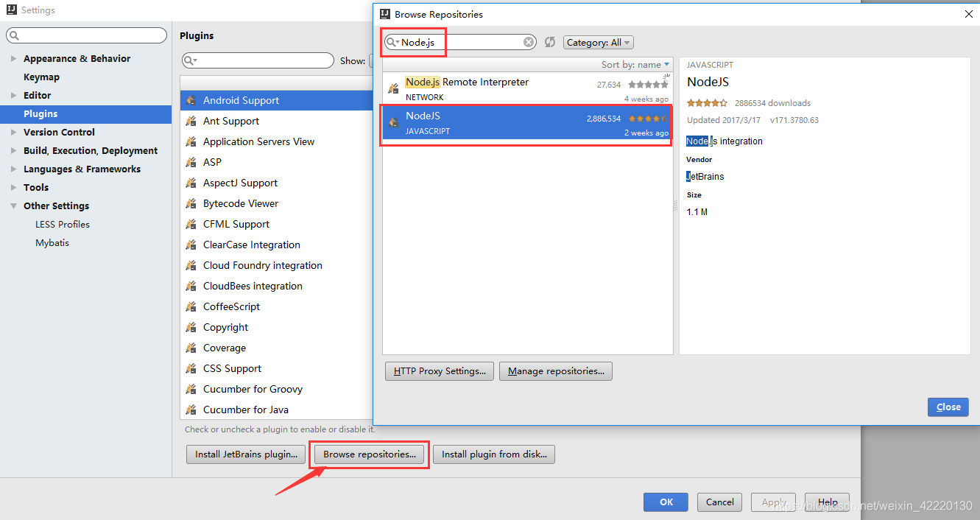Expand the Tools settings node
Viewport: 980px width, 520px height.
[x=14, y=187]
